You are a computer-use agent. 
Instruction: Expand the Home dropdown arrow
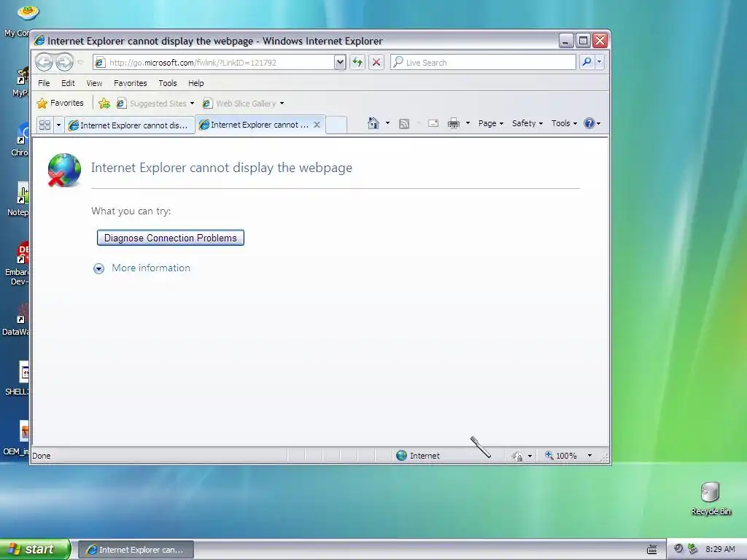pyautogui.click(x=387, y=123)
